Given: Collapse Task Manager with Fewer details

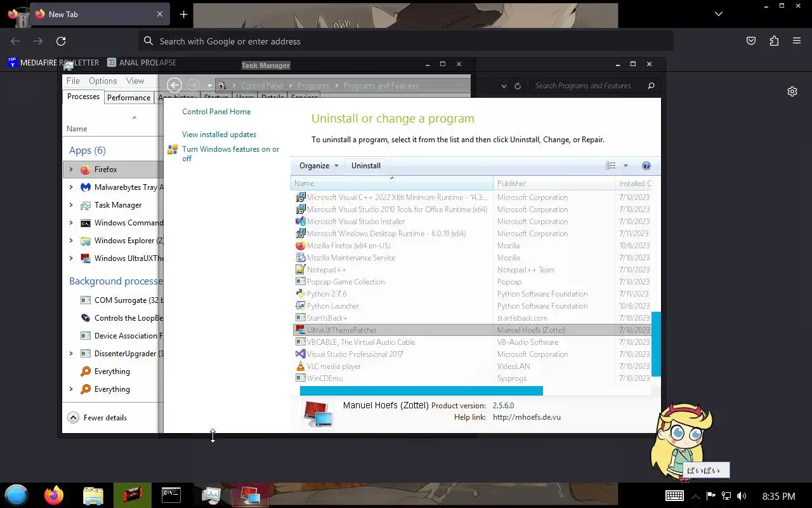Looking at the screenshot, I should coord(97,418).
